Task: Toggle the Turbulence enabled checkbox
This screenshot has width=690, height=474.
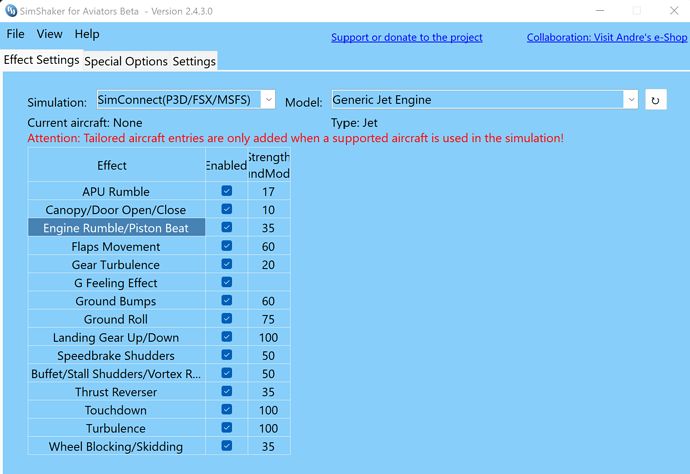Action: [x=226, y=428]
